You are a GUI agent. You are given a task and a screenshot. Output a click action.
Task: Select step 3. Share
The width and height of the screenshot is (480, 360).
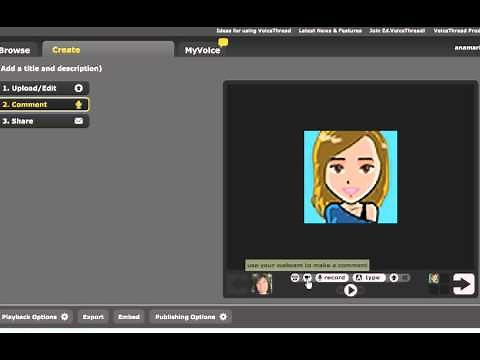44,121
